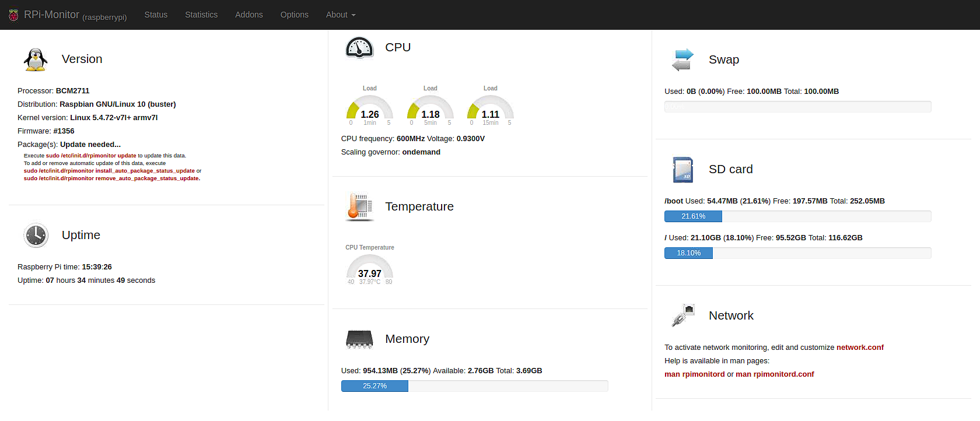
Task: Click the Firmware: #1356 line
Action: click(46, 131)
